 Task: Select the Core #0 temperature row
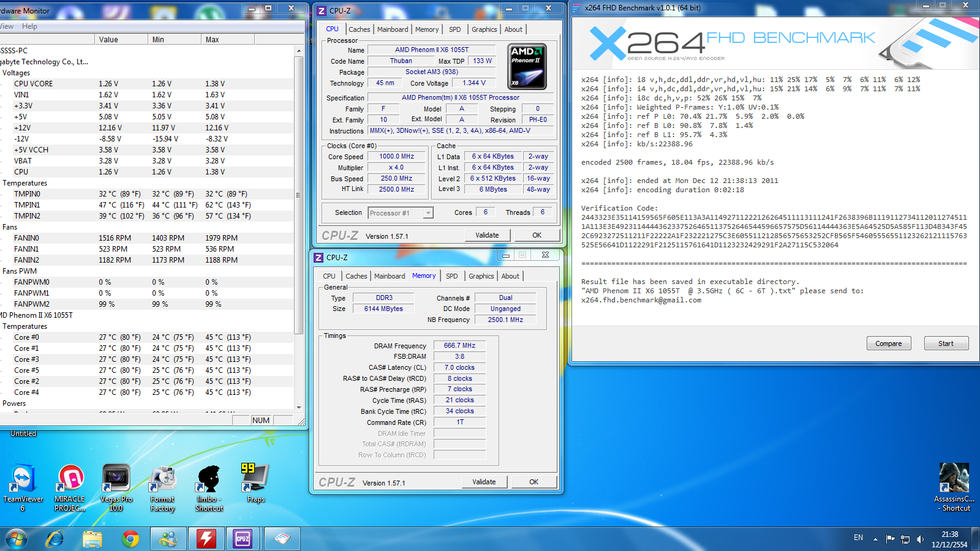pyautogui.click(x=147, y=337)
